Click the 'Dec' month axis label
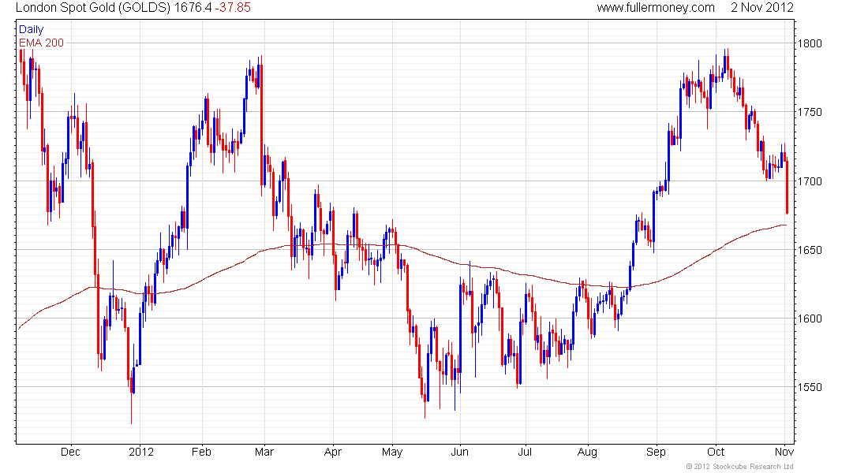Screen dimensions: 868x473 pyautogui.click(x=70, y=452)
